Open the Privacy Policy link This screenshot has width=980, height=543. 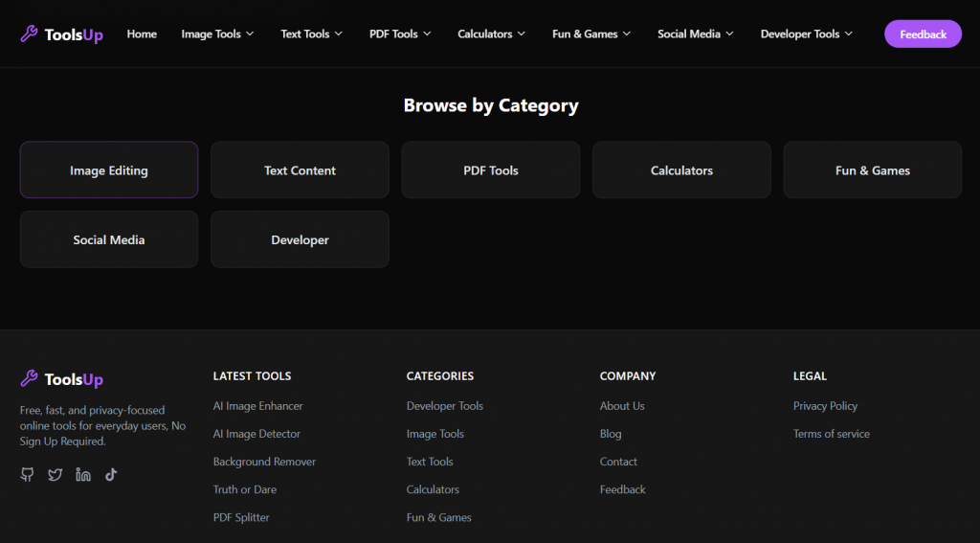[826, 406]
